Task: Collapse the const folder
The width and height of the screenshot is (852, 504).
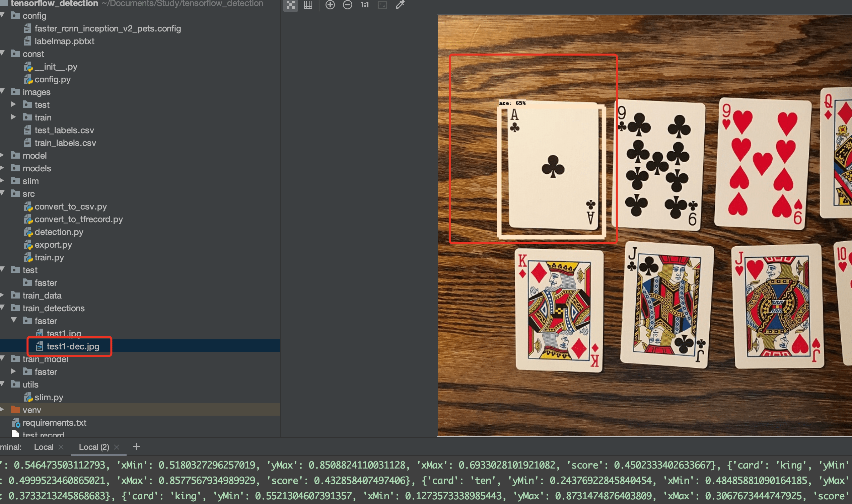Action: pos(3,53)
